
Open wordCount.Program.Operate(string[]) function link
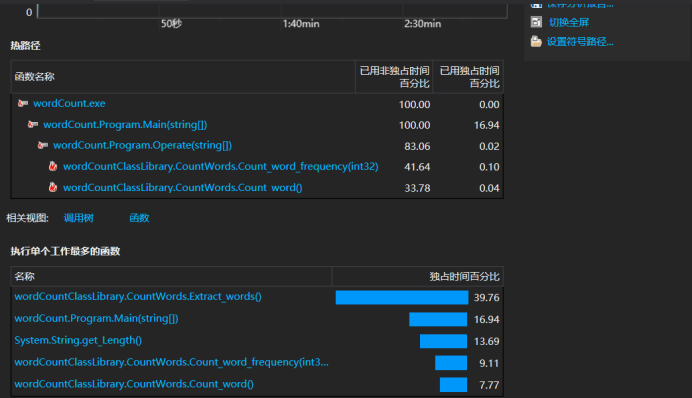point(142,145)
